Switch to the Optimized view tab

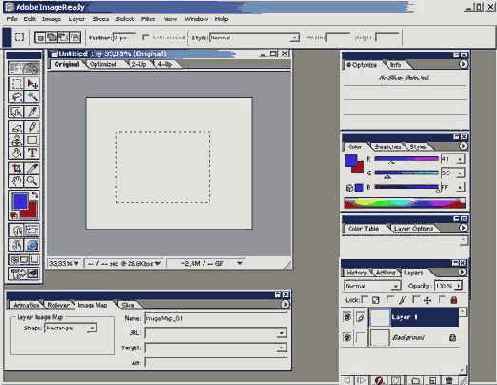[x=103, y=64]
